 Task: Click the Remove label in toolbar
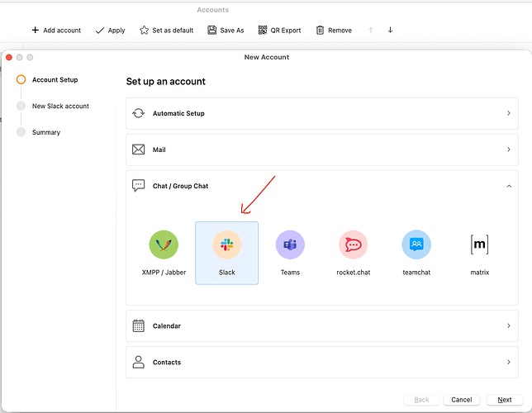340,31
